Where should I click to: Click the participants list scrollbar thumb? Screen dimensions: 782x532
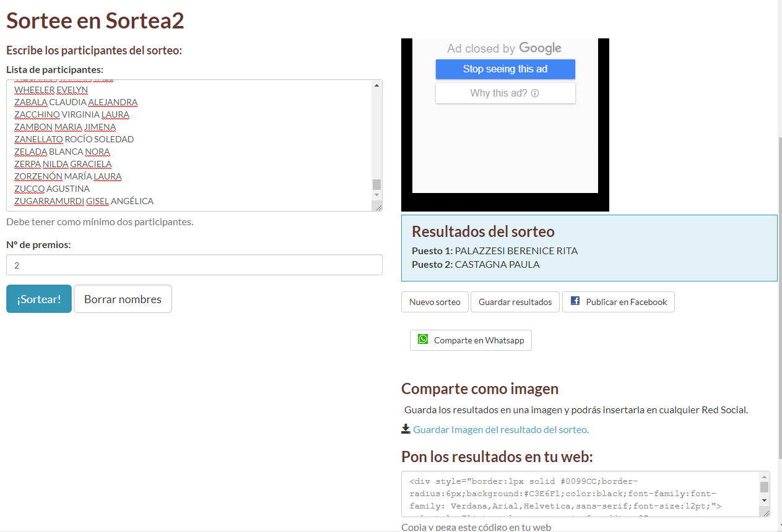click(x=376, y=184)
